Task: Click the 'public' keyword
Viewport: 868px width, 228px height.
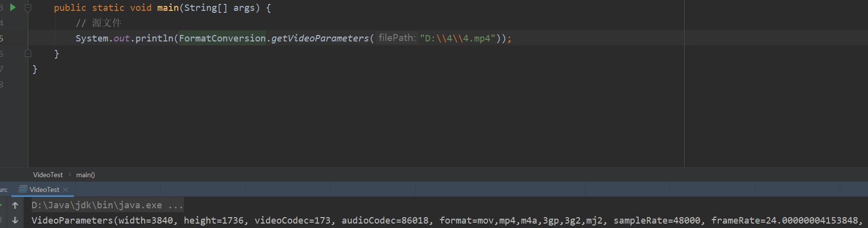Action: click(70, 8)
